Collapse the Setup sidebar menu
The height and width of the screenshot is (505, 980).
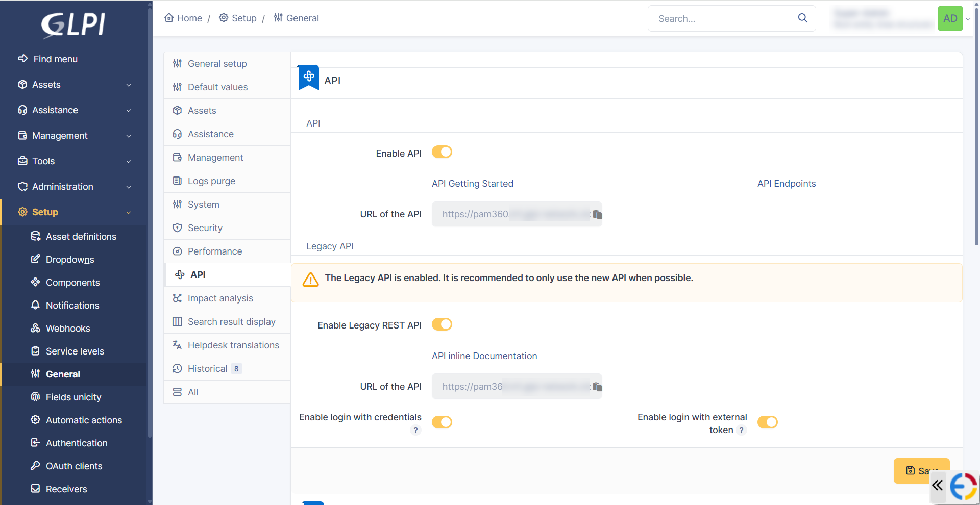pos(74,212)
